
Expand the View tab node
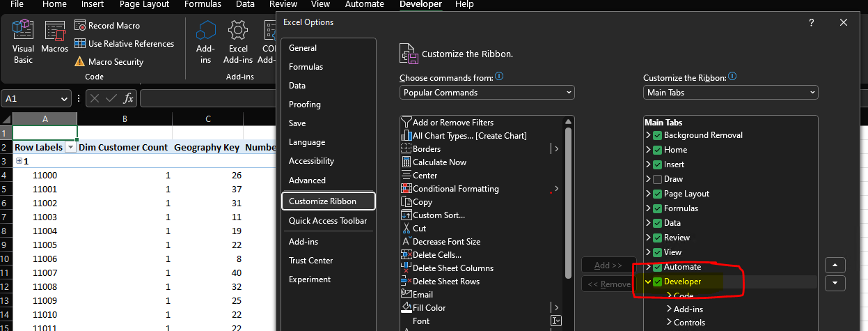[648, 252]
